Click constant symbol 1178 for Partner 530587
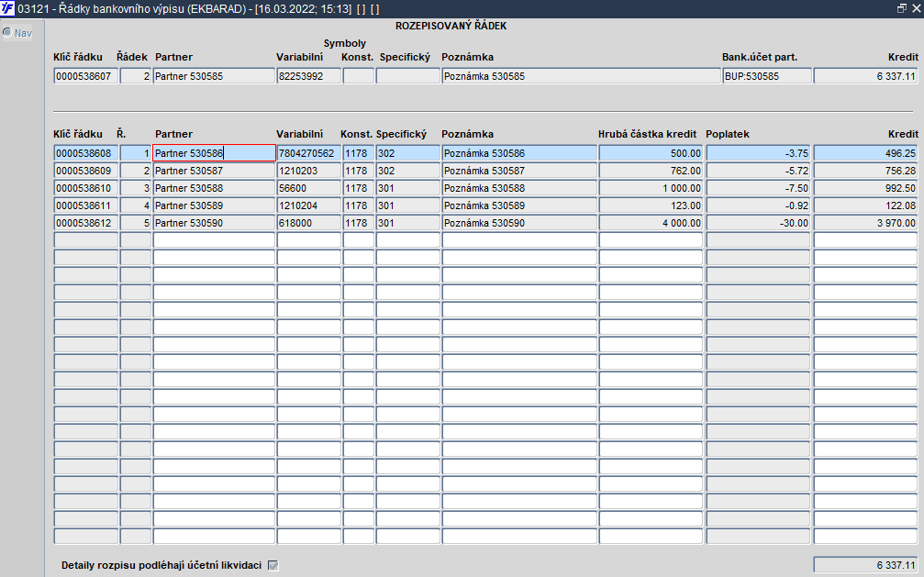924x577 pixels. click(358, 171)
